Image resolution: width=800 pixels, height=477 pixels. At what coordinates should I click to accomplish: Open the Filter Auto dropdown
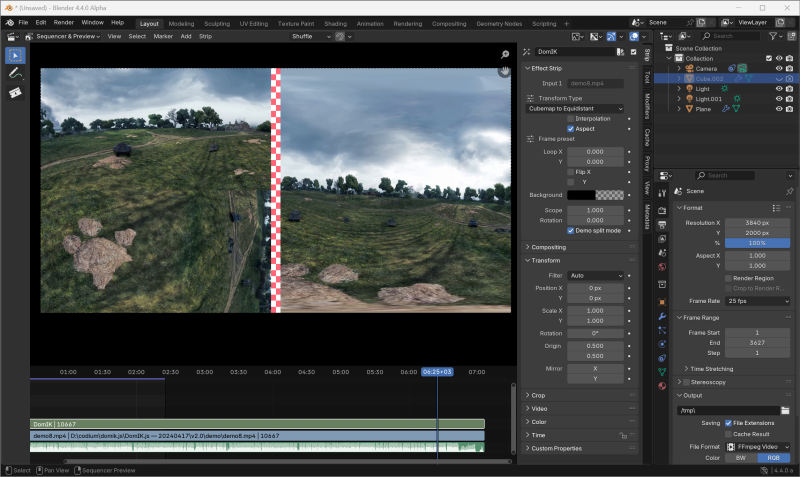coord(595,276)
